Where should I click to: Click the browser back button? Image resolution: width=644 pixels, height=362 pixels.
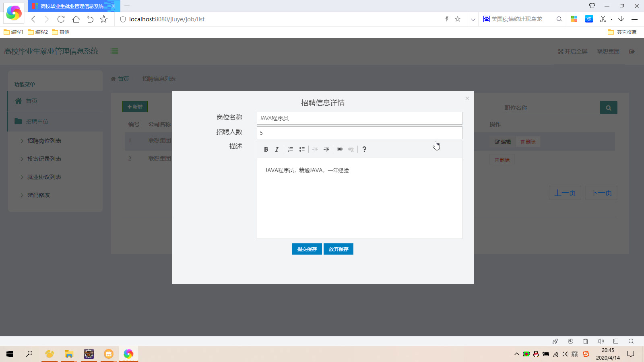33,19
